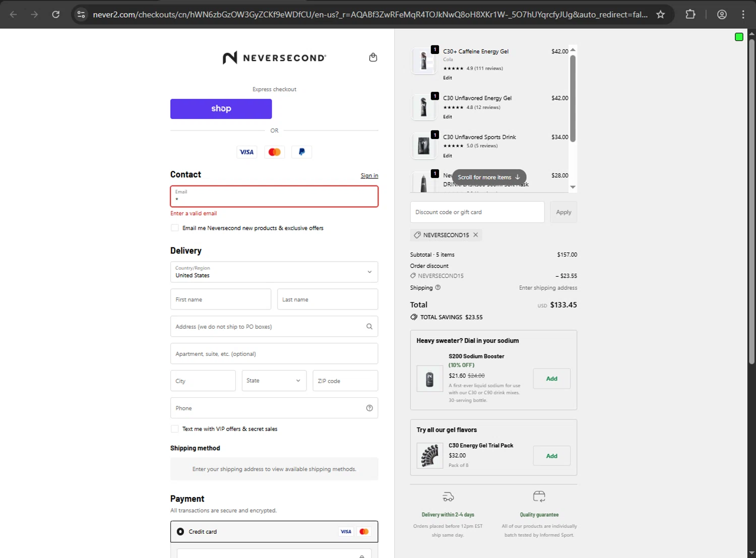Add S200 Sodium Booster to order
Image resolution: width=756 pixels, height=558 pixels.
pyautogui.click(x=552, y=379)
